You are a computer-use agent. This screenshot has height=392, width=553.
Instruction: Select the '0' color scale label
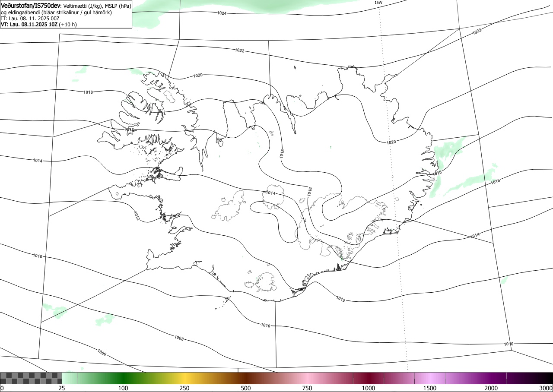point(2,388)
